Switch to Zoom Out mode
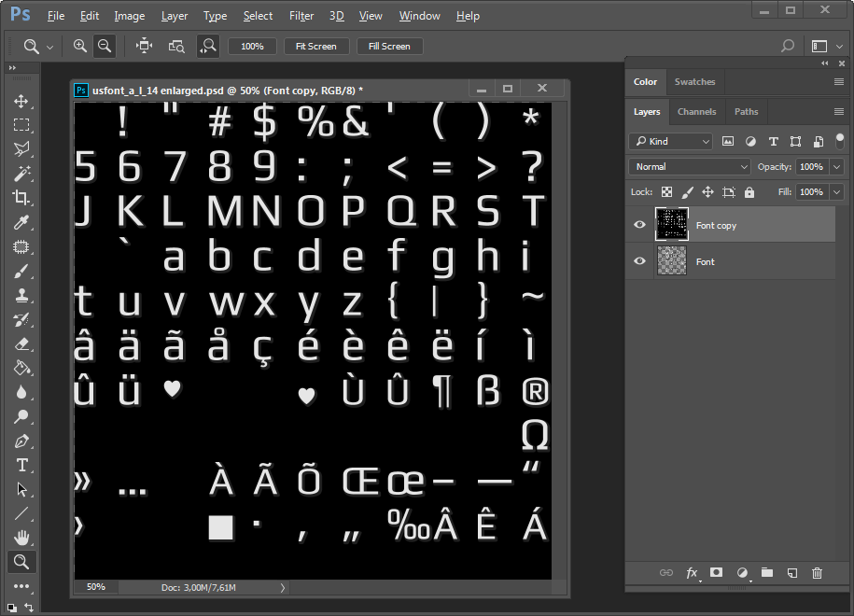 [105, 47]
